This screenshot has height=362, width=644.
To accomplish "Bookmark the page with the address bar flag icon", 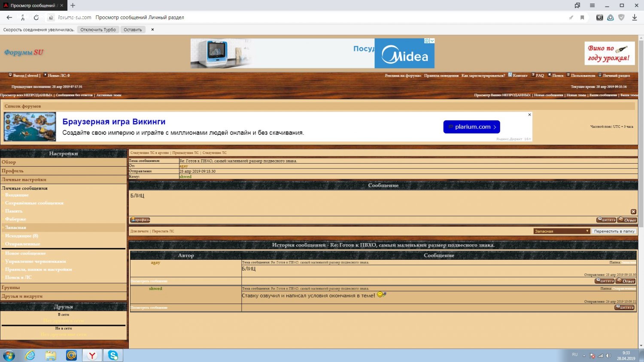I will (x=582, y=18).
